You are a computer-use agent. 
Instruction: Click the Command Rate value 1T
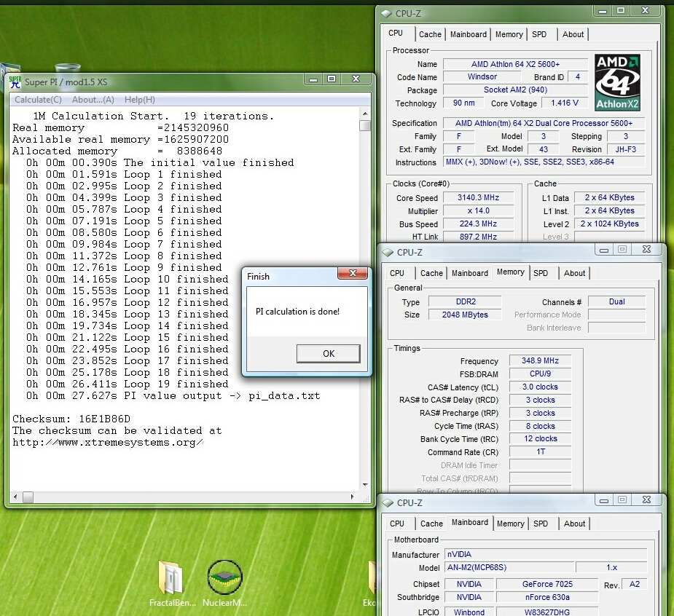tap(541, 452)
